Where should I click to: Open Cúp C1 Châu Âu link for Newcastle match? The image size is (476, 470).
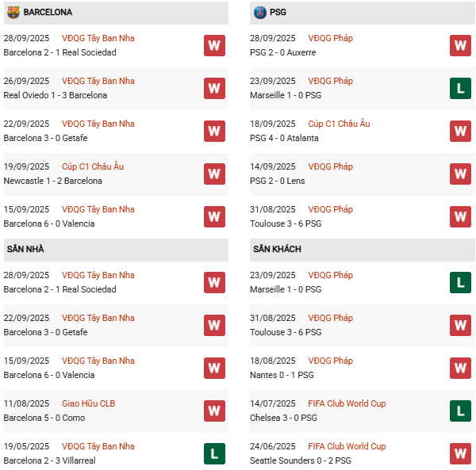pyautogui.click(x=93, y=166)
